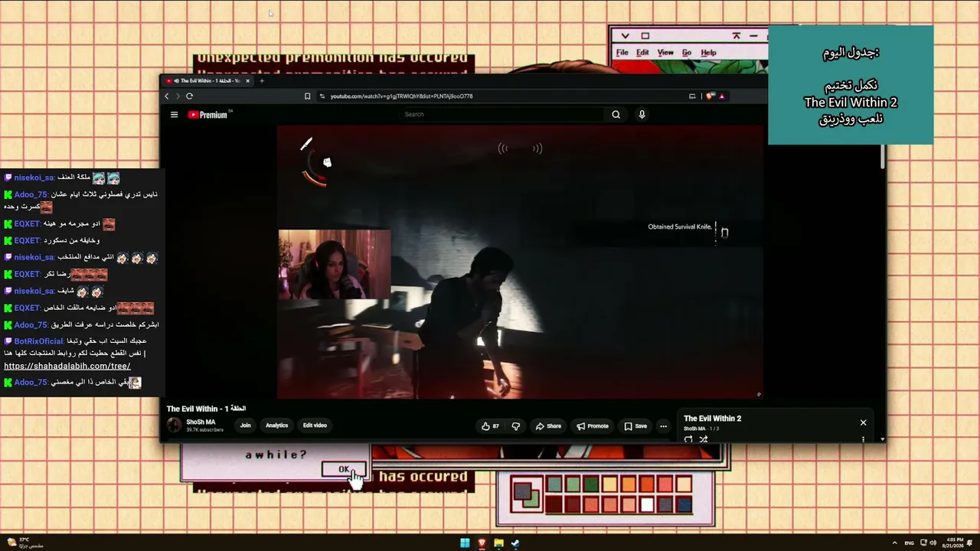Open the weather widget on the taskbar

pos(24,543)
